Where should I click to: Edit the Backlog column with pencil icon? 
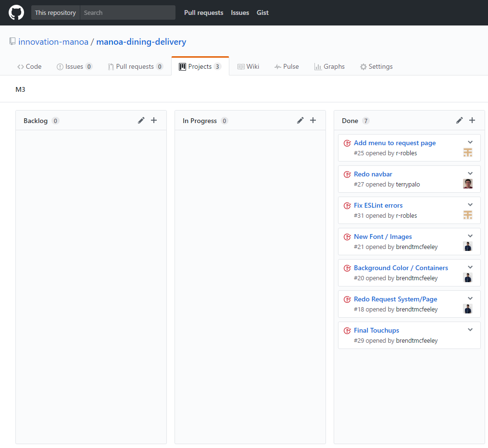[x=141, y=120]
